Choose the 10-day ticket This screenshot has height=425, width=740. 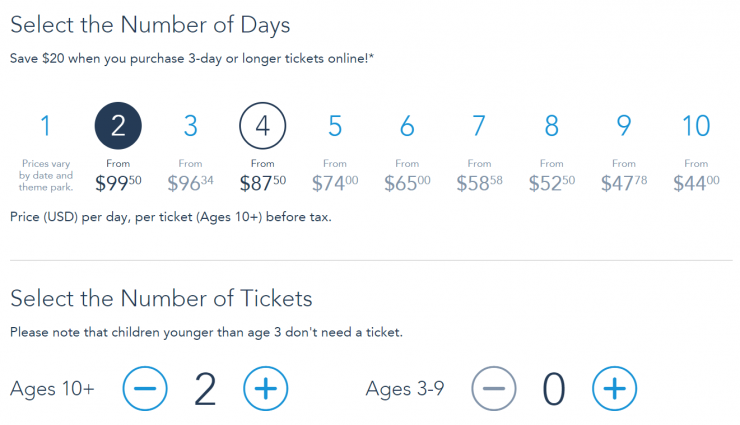[696, 126]
